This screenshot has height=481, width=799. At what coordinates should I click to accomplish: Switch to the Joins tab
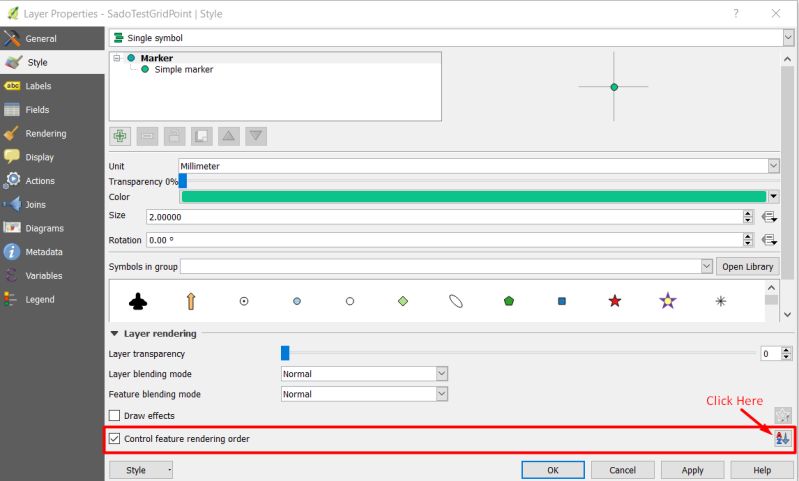52,204
